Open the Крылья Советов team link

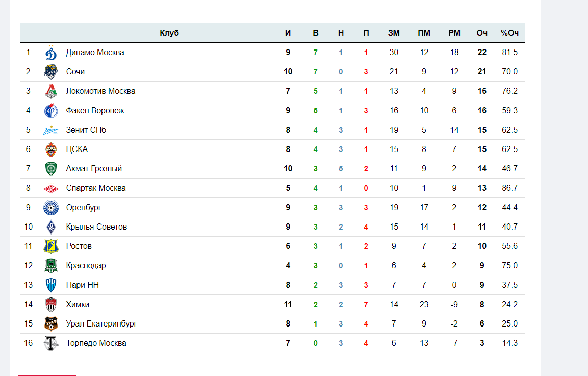pos(96,227)
